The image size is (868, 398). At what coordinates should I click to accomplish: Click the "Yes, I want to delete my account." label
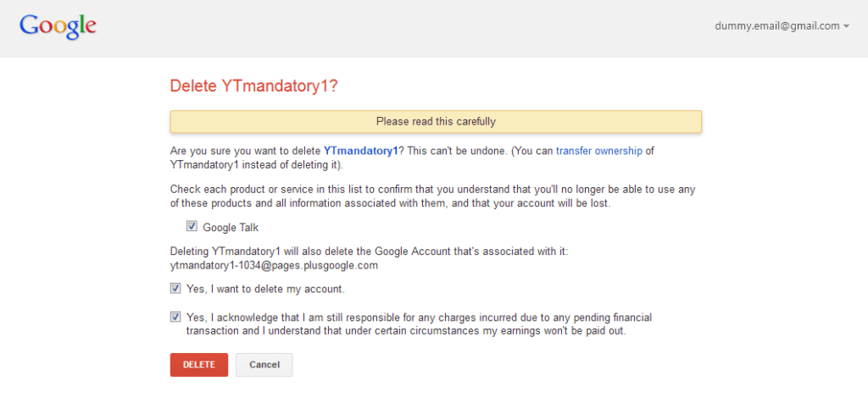pyautogui.click(x=265, y=289)
